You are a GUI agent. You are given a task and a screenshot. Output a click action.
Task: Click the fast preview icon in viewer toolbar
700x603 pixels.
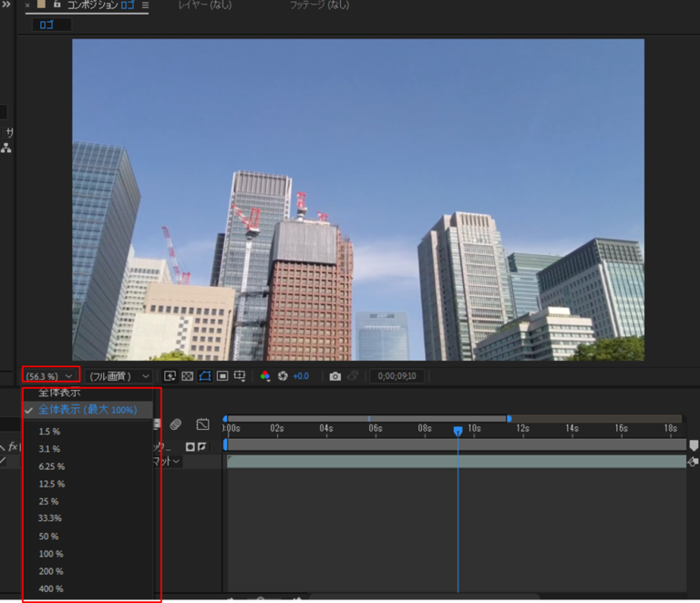(170, 376)
